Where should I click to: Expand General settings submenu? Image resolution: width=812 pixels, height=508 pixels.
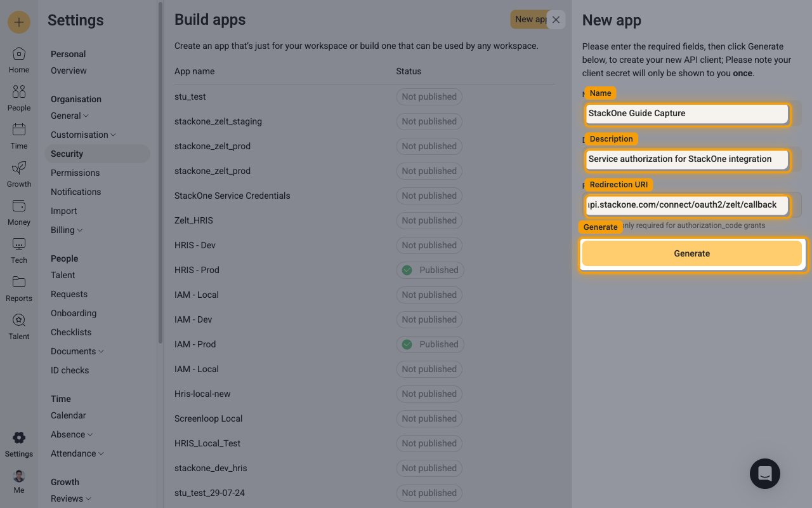point(70,116)
